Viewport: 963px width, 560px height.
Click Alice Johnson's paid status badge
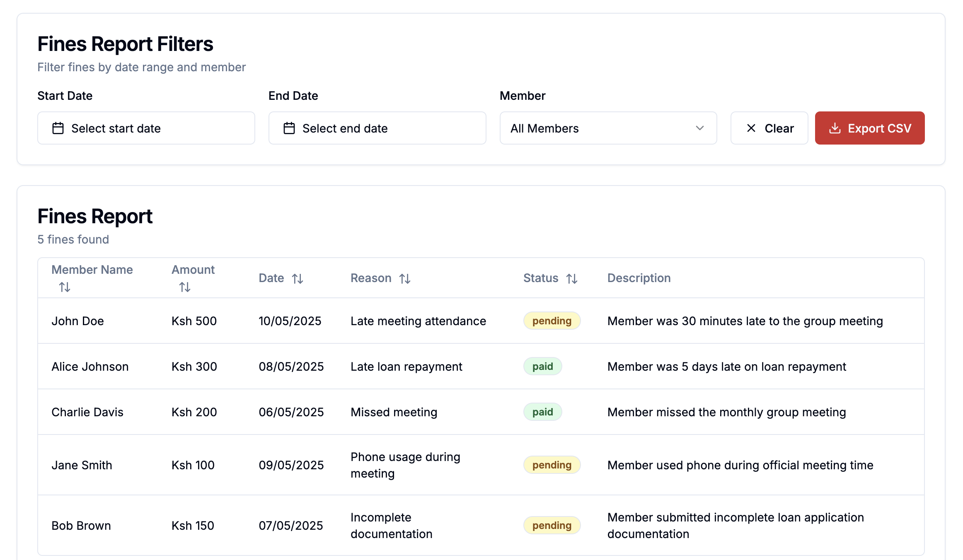click(x=542, y=367)
